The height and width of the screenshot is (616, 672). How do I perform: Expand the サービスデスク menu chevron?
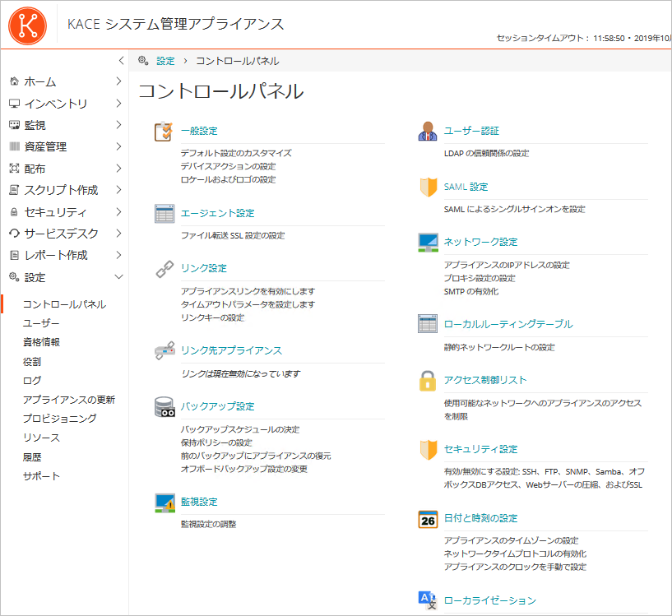(x=118, y=234)
